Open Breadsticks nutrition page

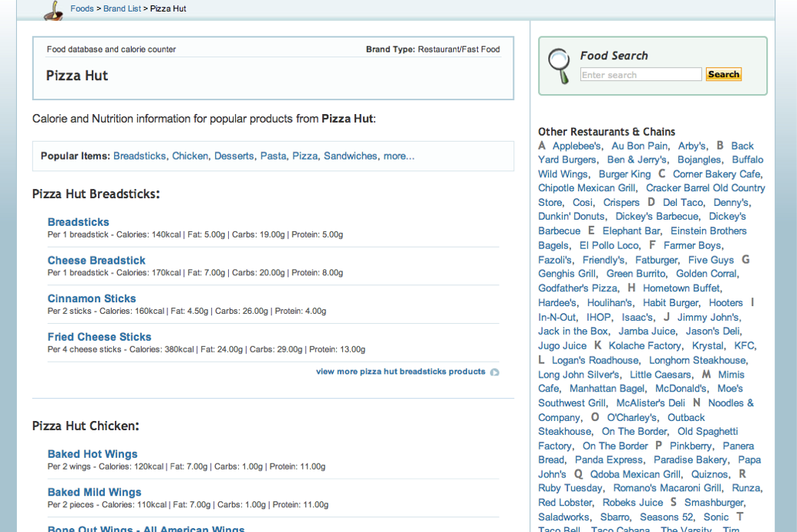[x=79, y=222]
